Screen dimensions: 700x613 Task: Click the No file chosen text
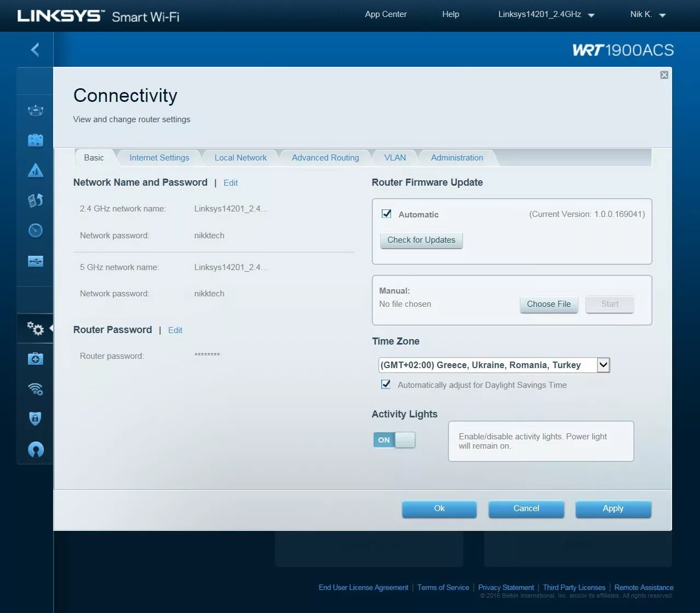click(x=405, y=304)
